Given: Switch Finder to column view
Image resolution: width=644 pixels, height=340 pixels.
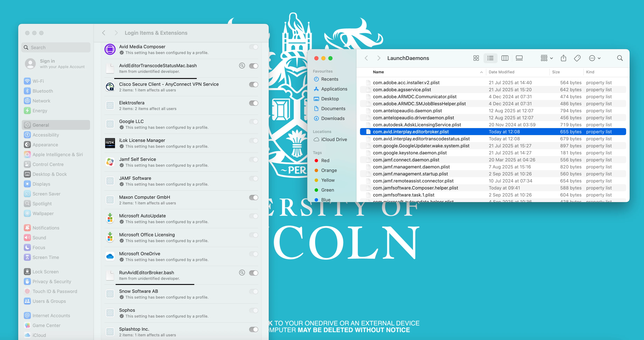Looking at the screenshot, I should coord(505,58).
